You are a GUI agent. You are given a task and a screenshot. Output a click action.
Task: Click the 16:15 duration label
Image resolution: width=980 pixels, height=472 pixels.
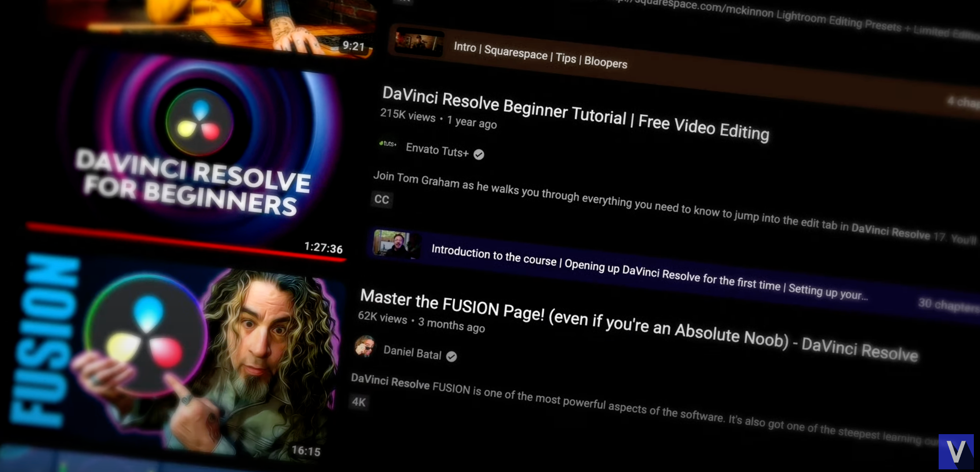point(306,450)
